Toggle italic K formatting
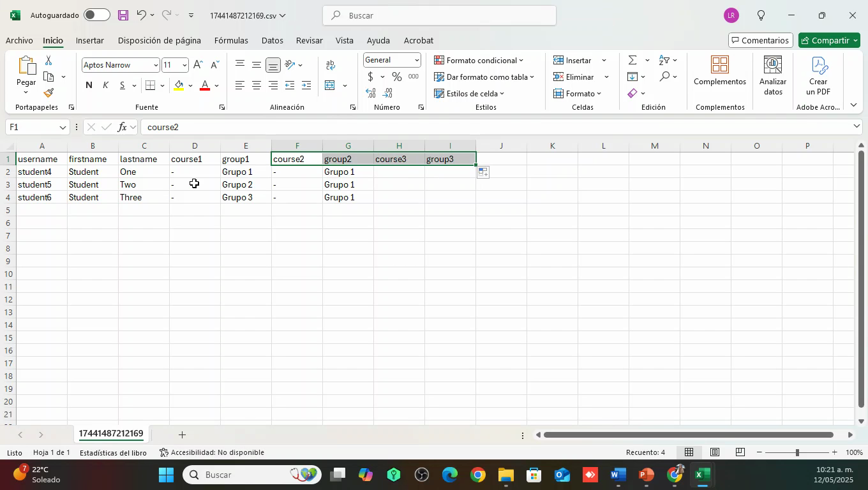The image size is (868, 490). (105, 85)
